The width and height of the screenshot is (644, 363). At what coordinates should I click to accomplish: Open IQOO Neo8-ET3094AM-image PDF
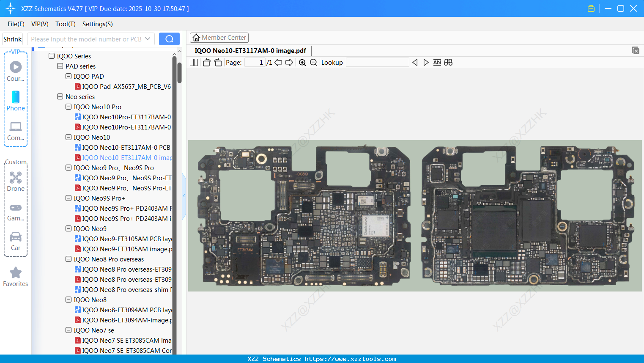123,320
